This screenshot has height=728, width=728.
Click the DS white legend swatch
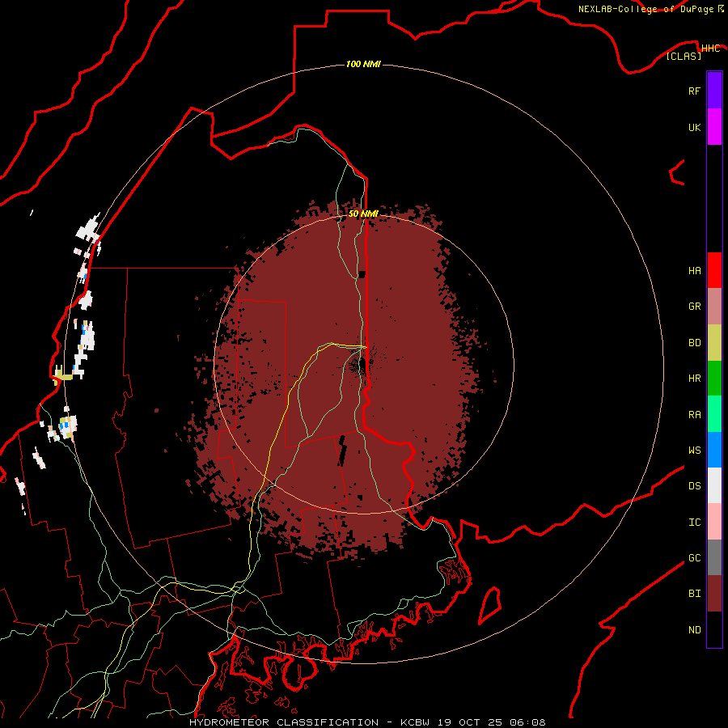714,485
